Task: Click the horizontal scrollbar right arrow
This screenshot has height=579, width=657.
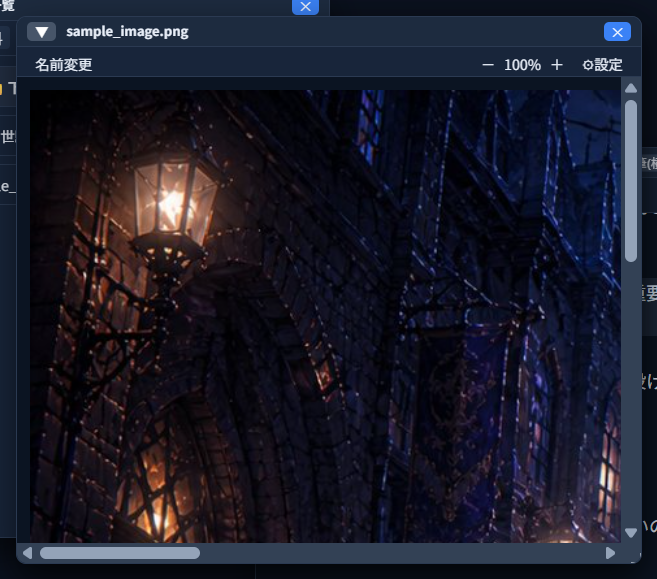Action: pyautogui.click(x=610, y=553)
